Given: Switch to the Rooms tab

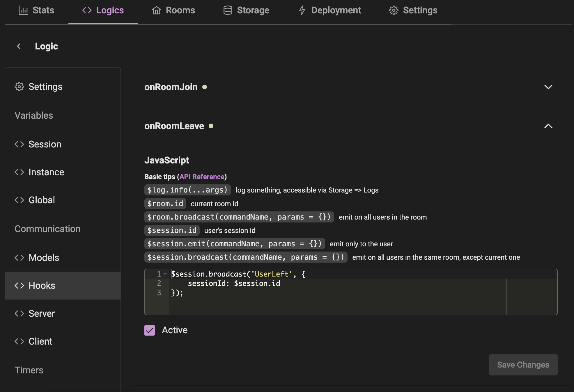Looking at the screenshot, I should pos(173,10).
